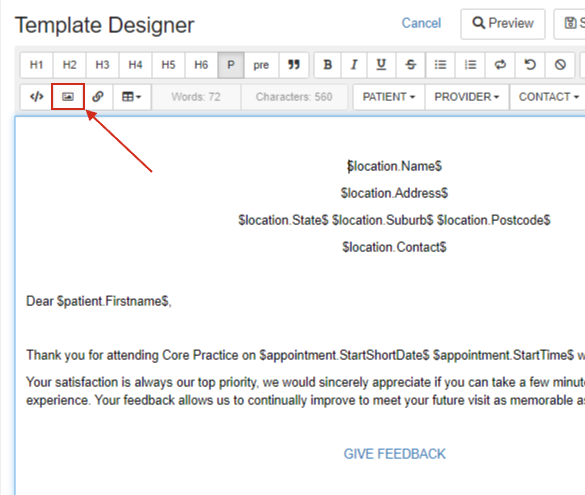This screenshot has height=495, width=585.
Task: Toggle underline formatting
Action: pyautogui.click(x=381, y=65)
